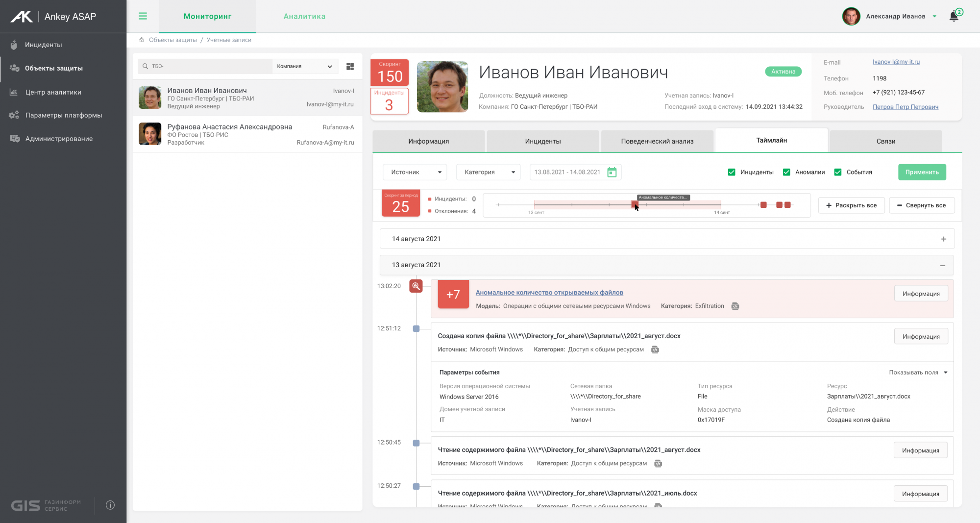Click the home breadcrumb icon

[x=142, y=40]
